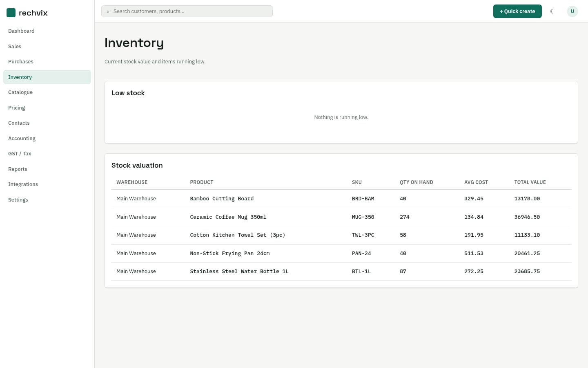Viewport: 588px width, 368px height.
Task: Click quantity 87 for Water Bottle
Action: click(x=403, y=272)
